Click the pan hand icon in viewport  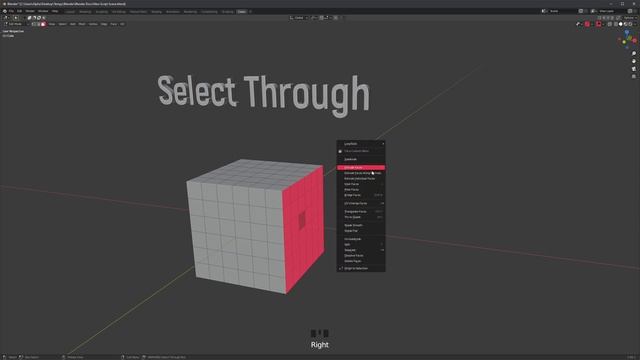click(x=634, y=61)
